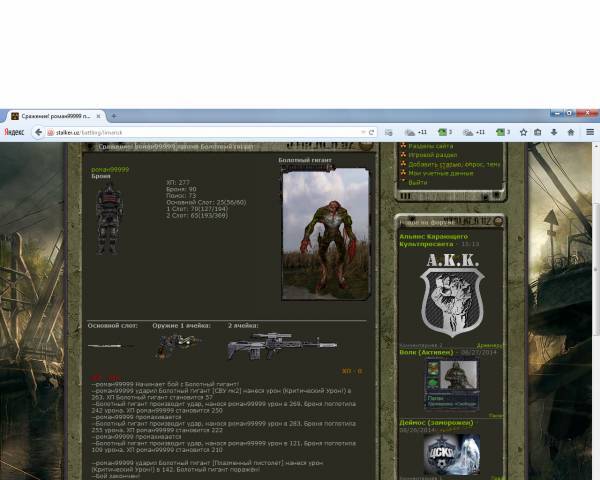Click the mail envelope icon left of weather
This screenshot has height=480, width=600.
tap(388, 132)
